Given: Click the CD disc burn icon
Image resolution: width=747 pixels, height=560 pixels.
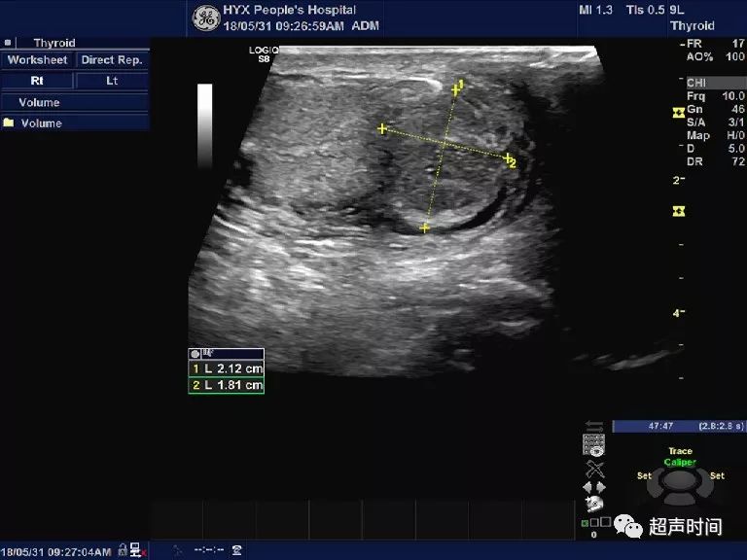Looking at the screenshot, I should [594, 504].
